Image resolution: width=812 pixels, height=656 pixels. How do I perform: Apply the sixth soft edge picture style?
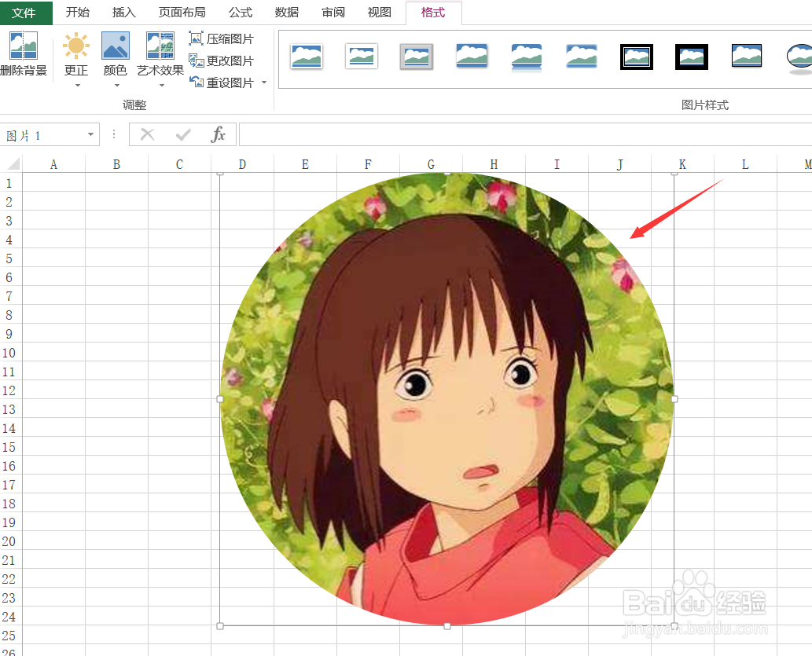tap(582, 57)
